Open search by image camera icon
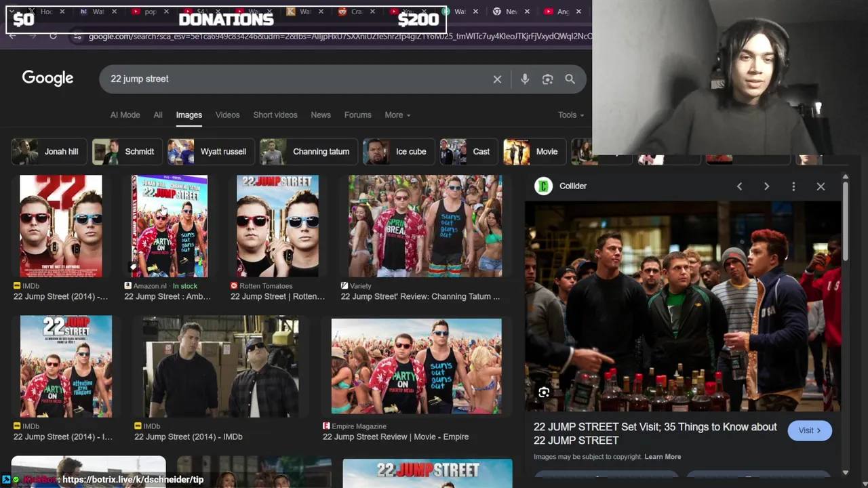This screenshot has width=868, height=488. coord(547,79)
